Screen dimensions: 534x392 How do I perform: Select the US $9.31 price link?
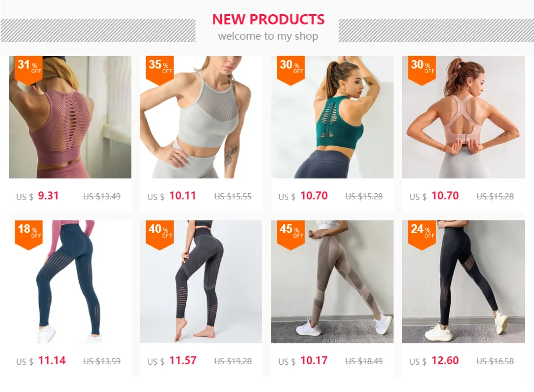tap(37, 196)
